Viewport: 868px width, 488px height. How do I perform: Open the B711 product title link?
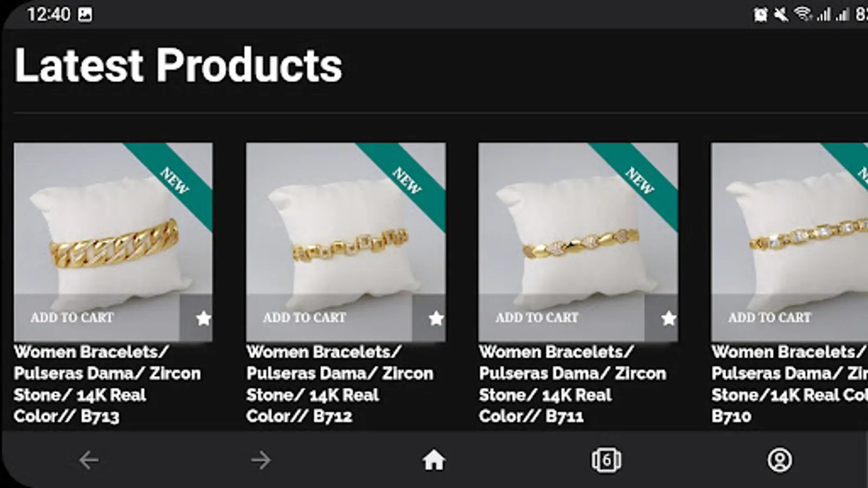pyautogui.click(x=572, y=384)
